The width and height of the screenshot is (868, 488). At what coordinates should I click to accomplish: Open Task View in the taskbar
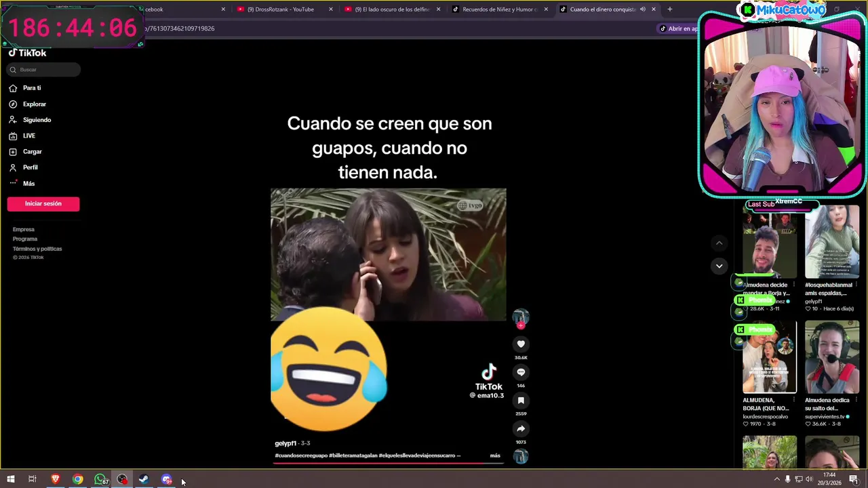click(32, 479)
